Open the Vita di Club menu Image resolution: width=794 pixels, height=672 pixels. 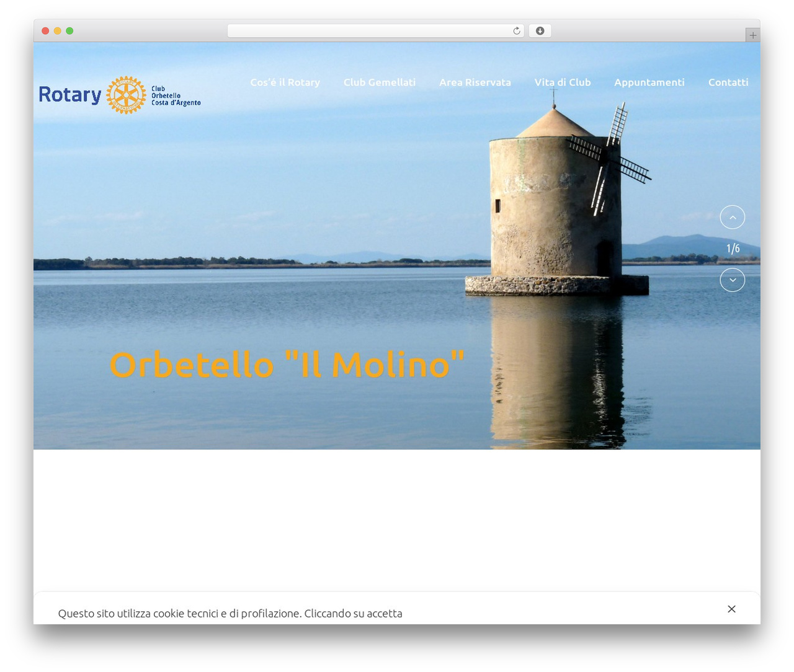(x=563, y=82)
